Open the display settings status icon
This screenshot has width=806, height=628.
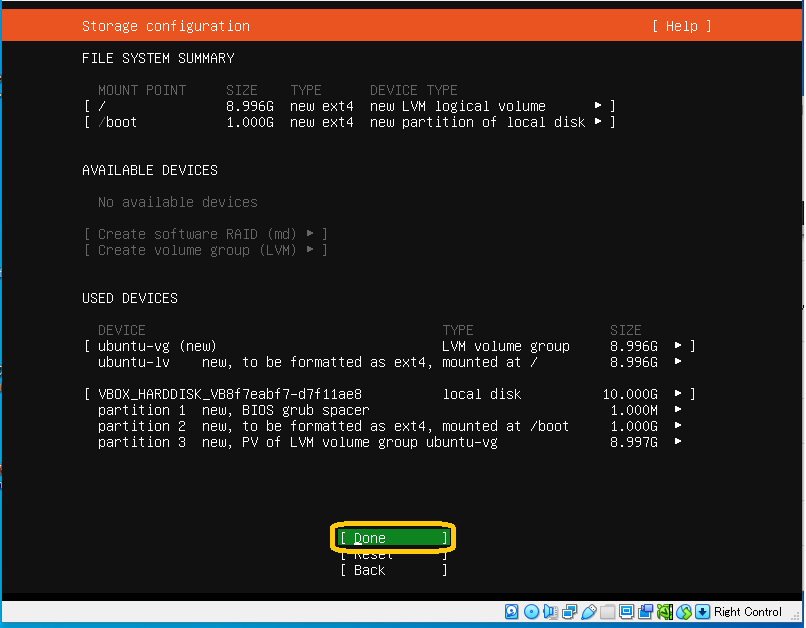(x=627, y=611)
